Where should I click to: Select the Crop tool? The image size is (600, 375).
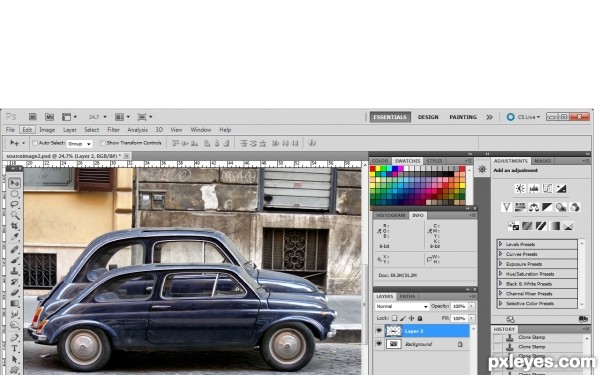coord(15,226)
